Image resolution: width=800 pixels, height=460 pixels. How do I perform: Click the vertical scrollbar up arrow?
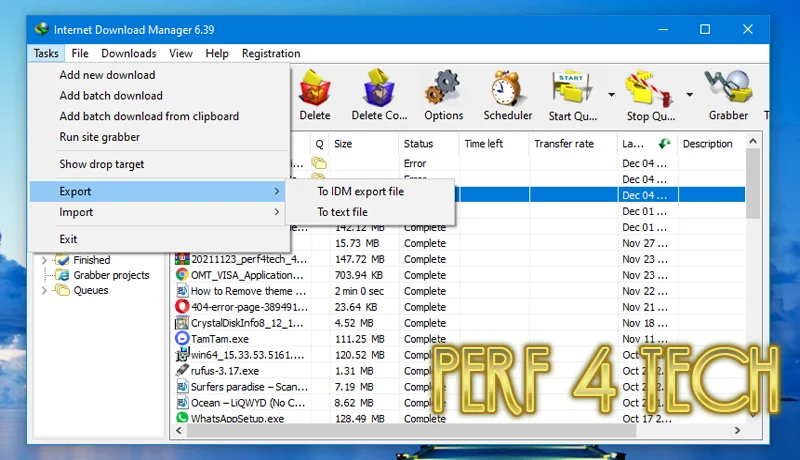753,141
